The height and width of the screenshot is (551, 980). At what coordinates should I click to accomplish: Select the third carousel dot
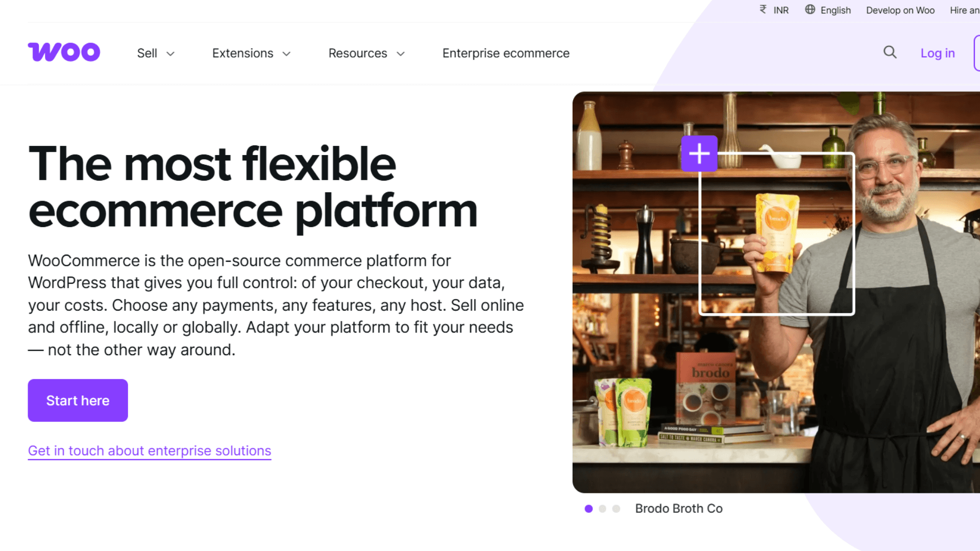point(616,509)
